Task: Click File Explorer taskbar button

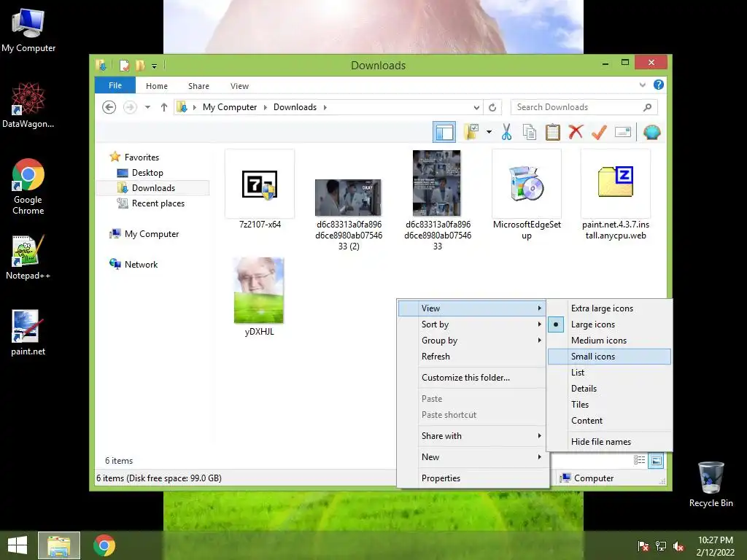Action: point(59,545)
